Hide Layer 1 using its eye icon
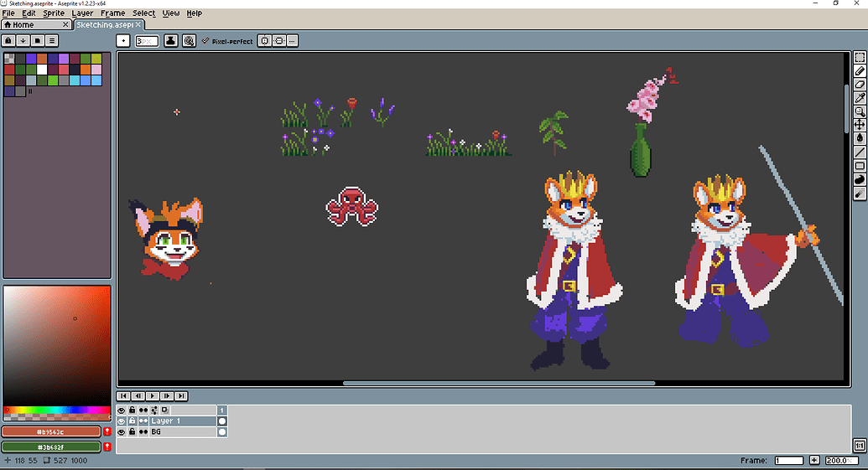Screen dimensions: 868x470 click(122, 421)
